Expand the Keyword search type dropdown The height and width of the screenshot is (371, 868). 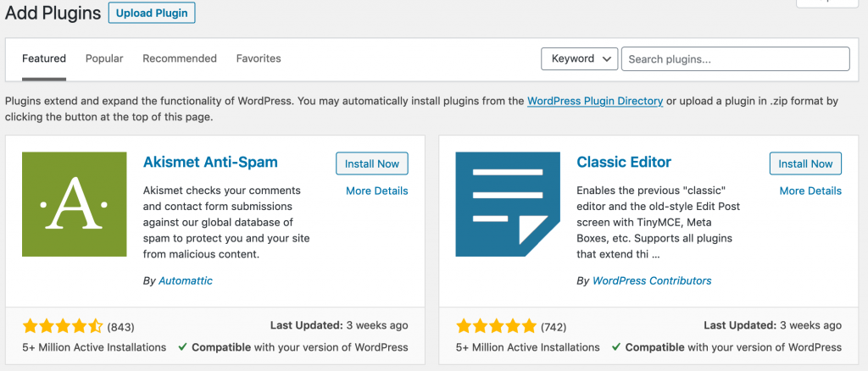coord(579,58)
